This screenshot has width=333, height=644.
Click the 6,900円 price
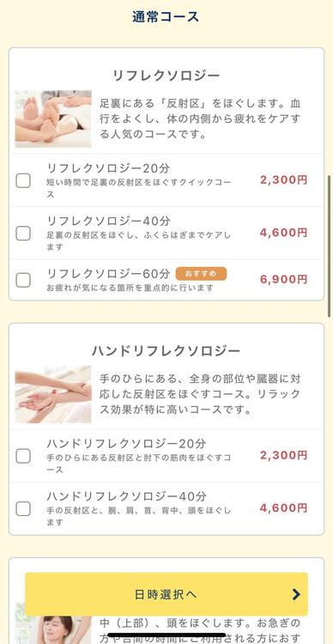pos(283,279)
